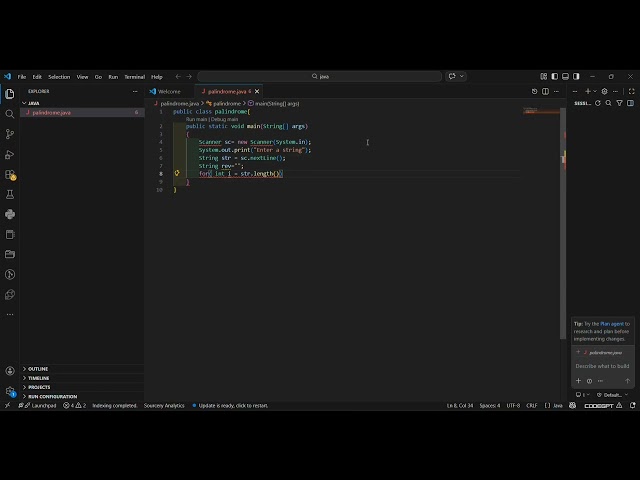This screenshot has width=640, height=480.
Task: Open the Accounts icon in activity bar
Action: point(10,371)
